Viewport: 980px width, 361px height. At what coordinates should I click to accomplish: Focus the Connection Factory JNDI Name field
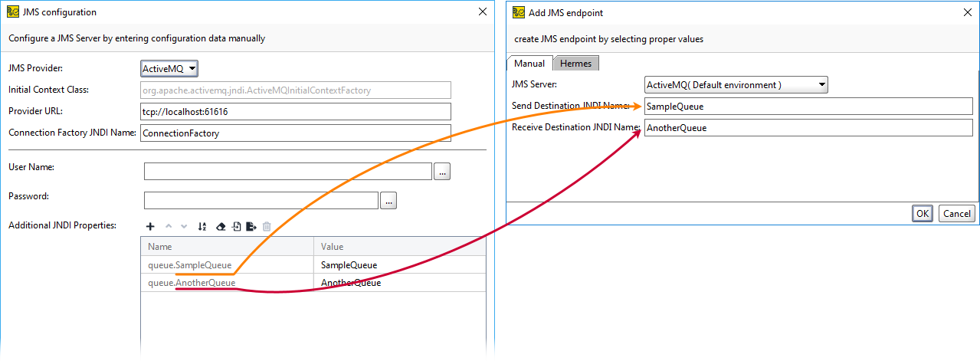pos(296,133)
